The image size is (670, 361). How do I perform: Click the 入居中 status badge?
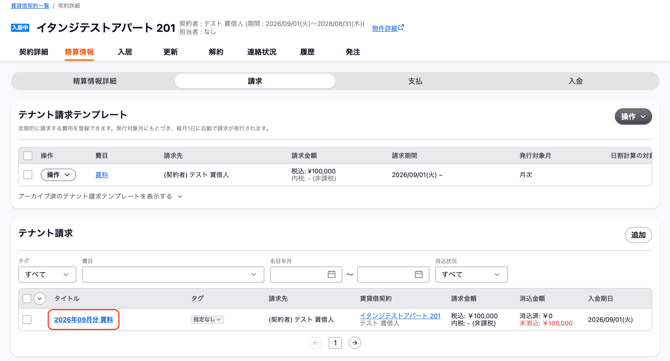pyautogui.click(x=20, y=28)
